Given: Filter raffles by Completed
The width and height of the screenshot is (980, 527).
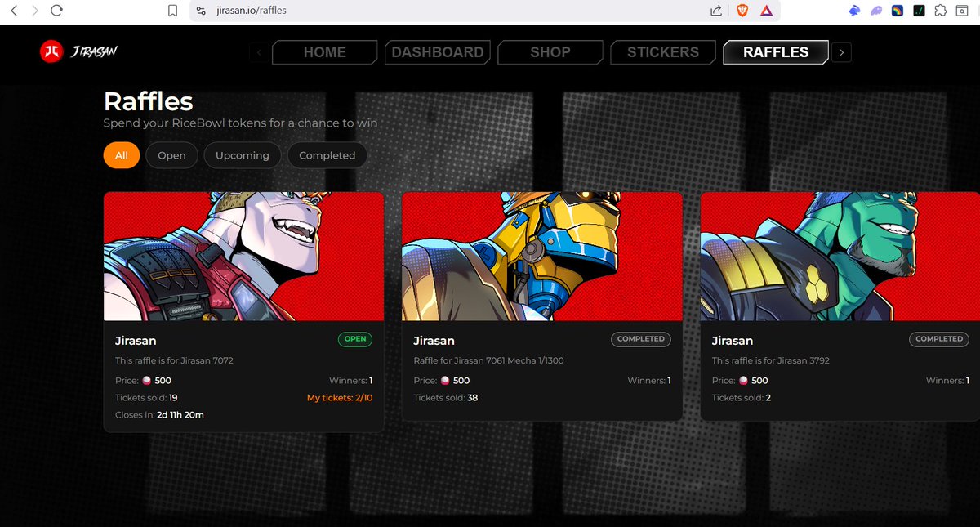Looking at the screenshot, I should click(x=327, y=155).
